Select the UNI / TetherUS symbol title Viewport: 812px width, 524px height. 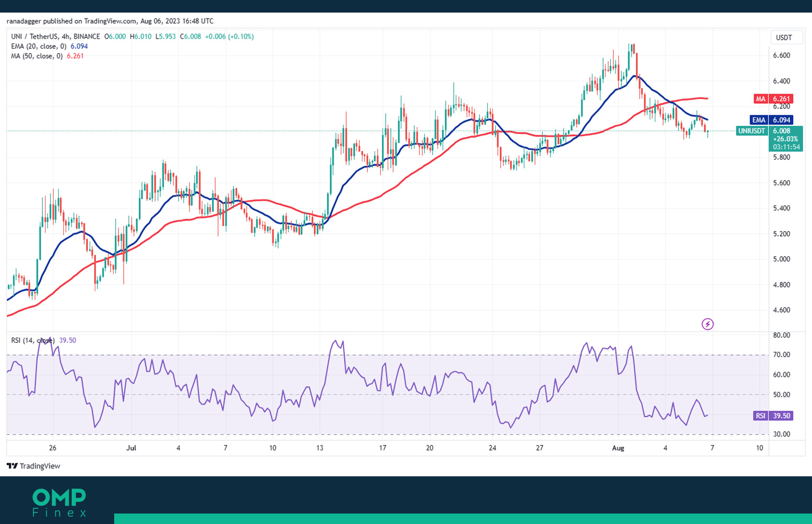pyautogui.click(x=35, y=37)
